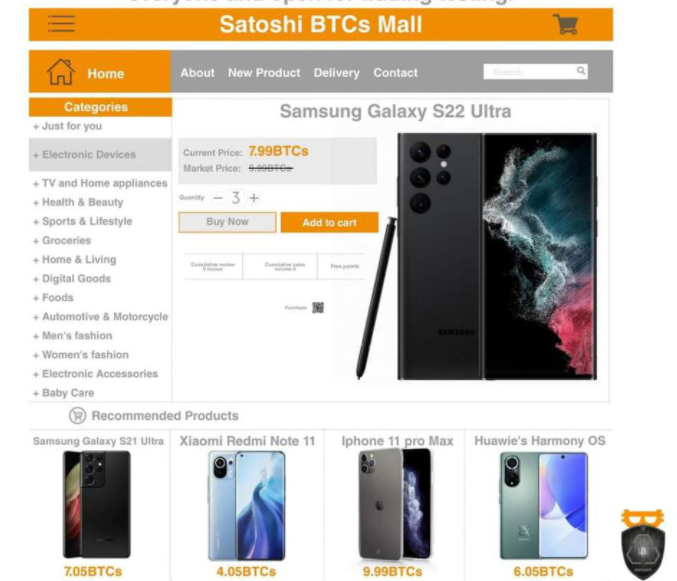
Task: Click the Home house icon
Action: [60, 72]
